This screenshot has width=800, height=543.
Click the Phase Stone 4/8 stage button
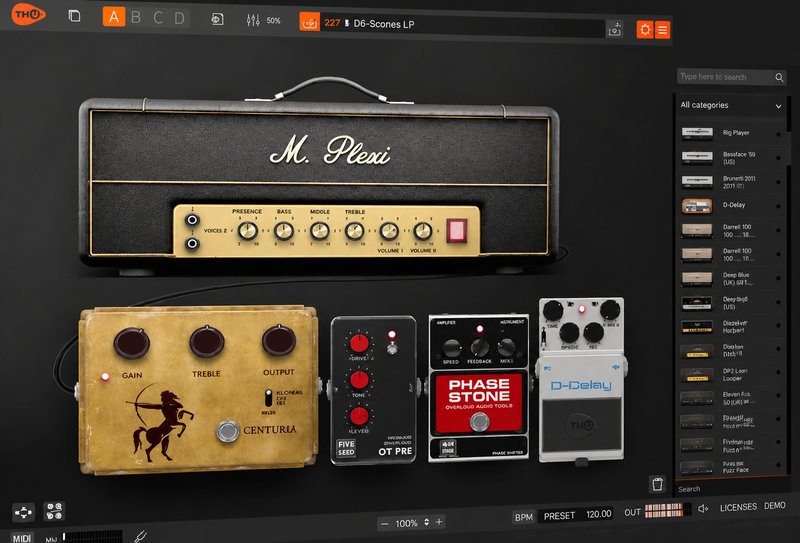coord(449,447)
